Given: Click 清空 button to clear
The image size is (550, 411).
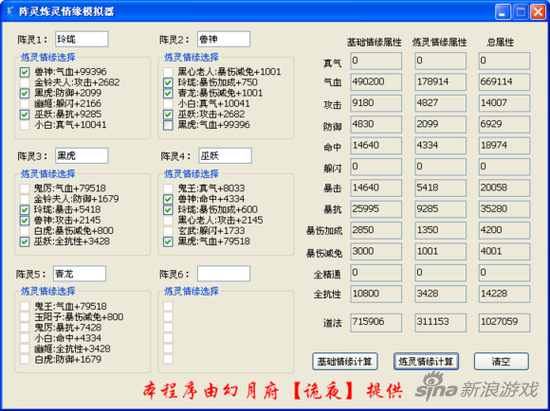Looking at the screenshot, I should click(x=501, y=362).
